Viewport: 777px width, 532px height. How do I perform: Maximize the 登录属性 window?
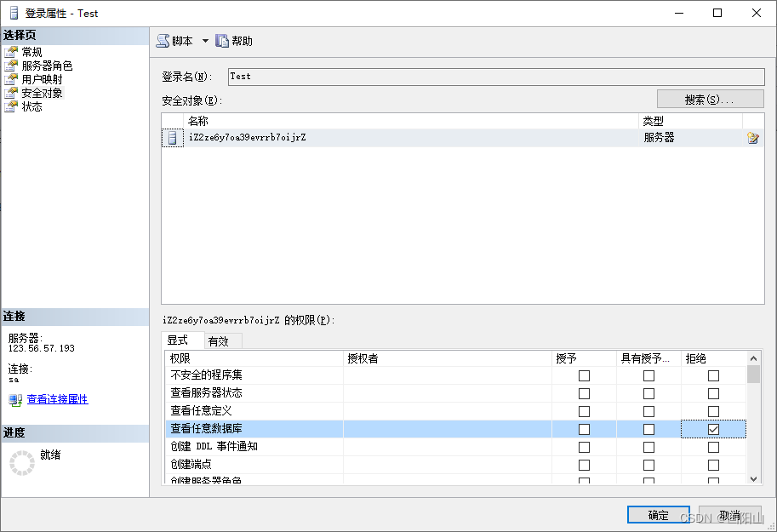(x=717, y=13)
